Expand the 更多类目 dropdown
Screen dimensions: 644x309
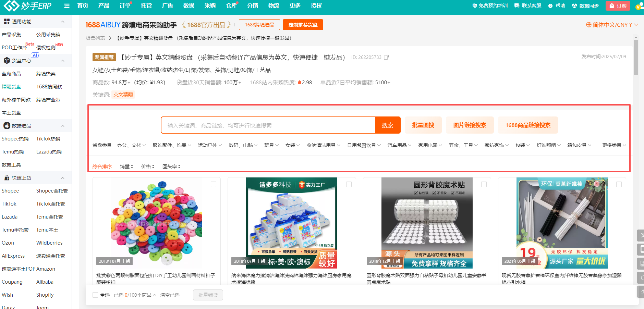(x=614, y=145)
